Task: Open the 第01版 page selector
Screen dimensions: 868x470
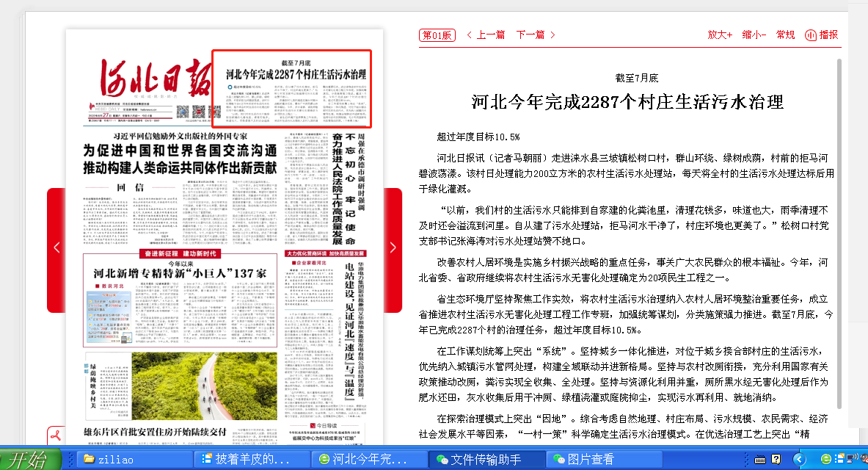Action: click(x=437, y=35)
